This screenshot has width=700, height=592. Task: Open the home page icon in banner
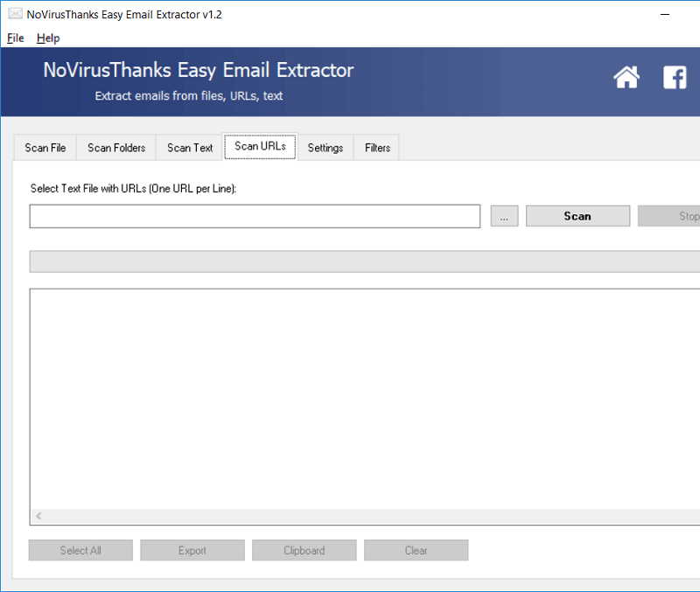pyautogui.click(x=626, y=77)
